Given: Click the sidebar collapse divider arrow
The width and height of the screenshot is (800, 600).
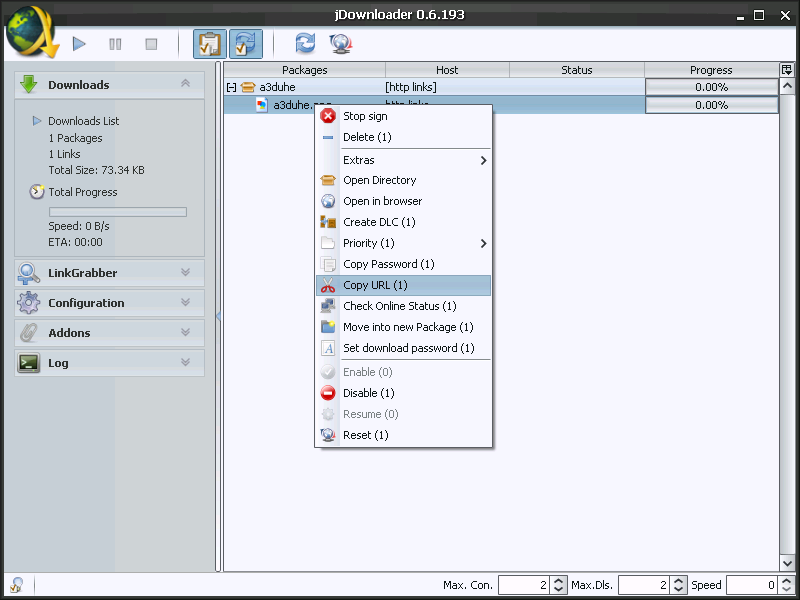Looking at the screenshot, I should [x=218, y=316].
